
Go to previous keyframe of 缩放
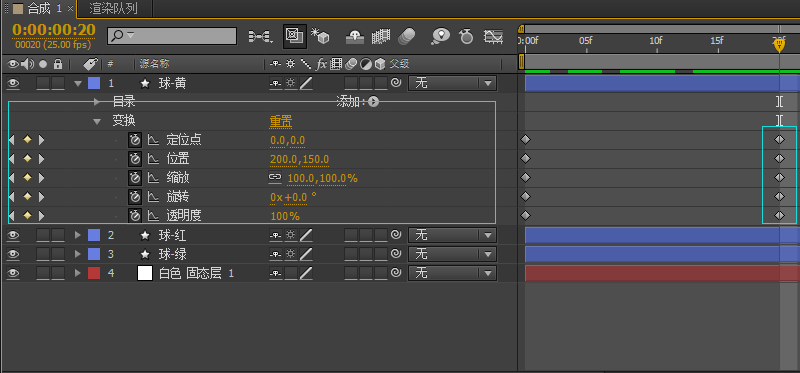click(12, 178)
